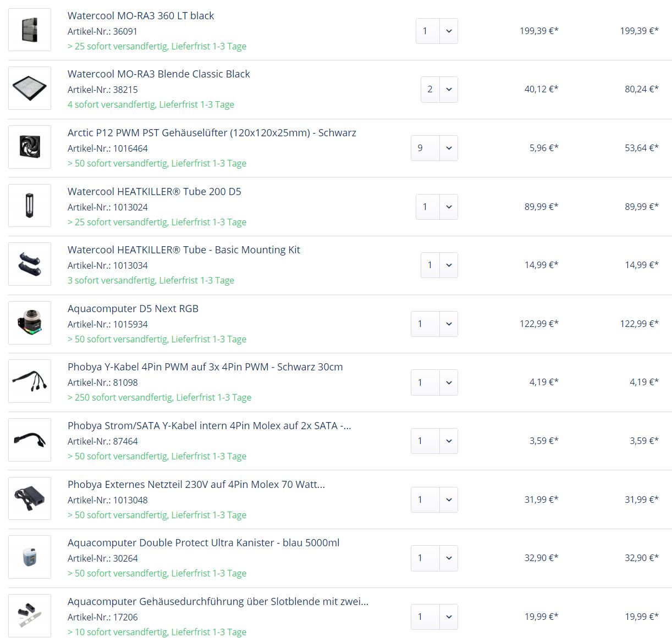Click the Arctic P12 fan product image
Image resolution: width=672 pixels, height=638 pixels.
(x=30, y=147)
